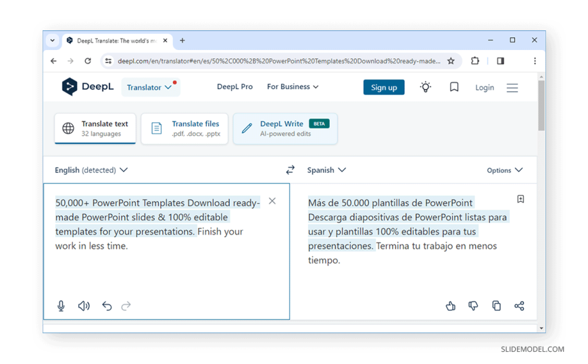Open Spanish target language dropdown
This screenshot has height=364, width=588.
(x=326, y=170)
